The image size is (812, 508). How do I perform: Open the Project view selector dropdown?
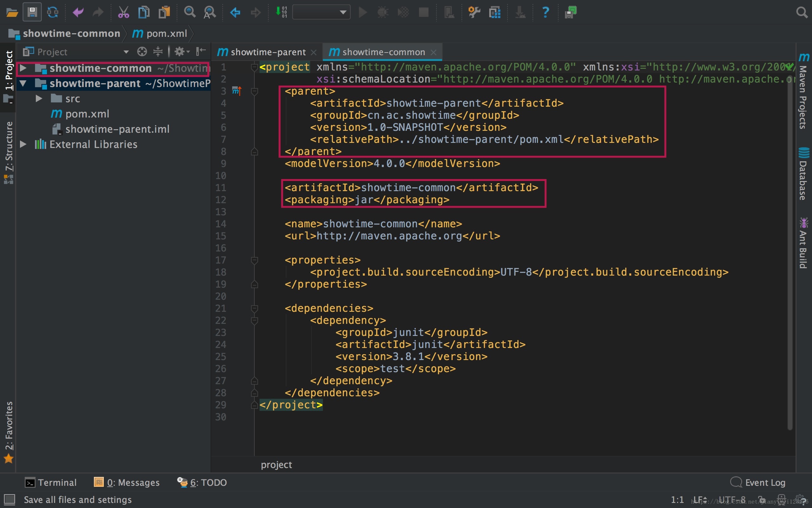point(126,52)
